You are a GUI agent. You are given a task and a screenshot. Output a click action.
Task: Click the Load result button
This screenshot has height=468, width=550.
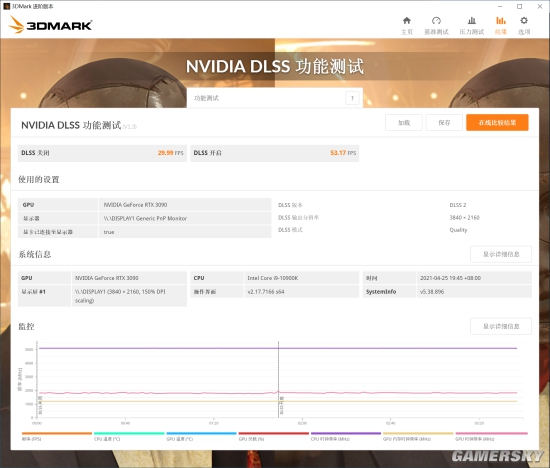pyautogui.click(x=404, y=122)
